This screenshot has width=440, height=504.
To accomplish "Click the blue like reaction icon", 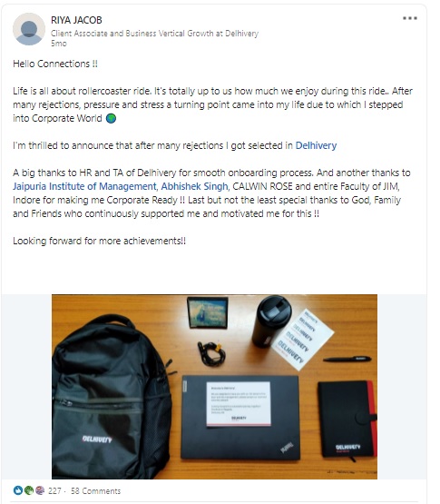I will click(18, 490).
